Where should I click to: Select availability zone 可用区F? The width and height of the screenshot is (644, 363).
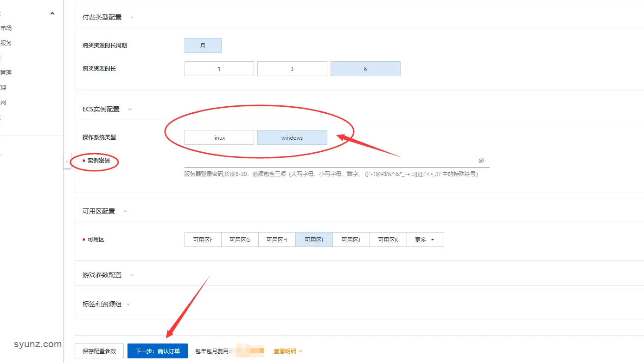203,240
